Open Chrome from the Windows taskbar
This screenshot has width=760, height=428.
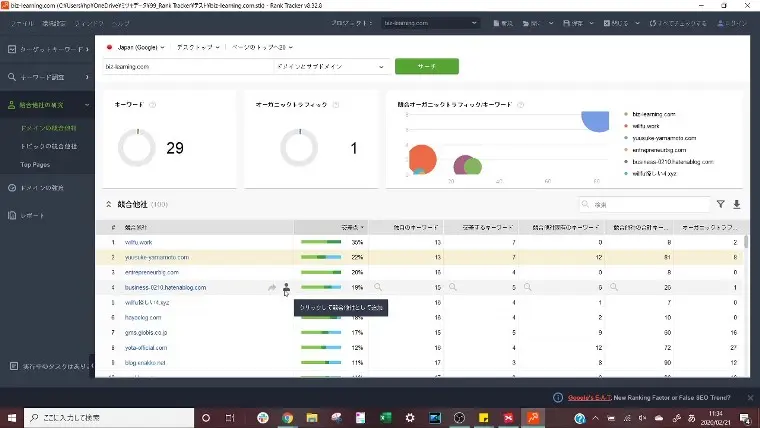(x=287, y=417)
